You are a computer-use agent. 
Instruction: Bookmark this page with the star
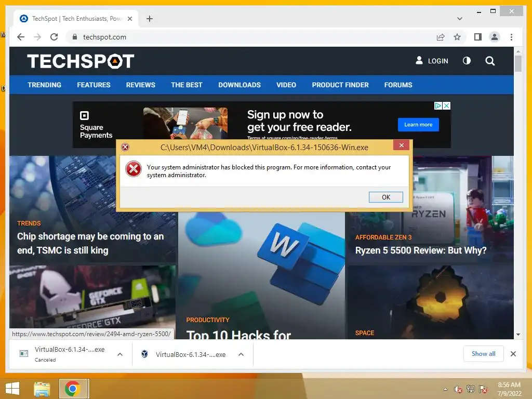(x=457, y=37)
